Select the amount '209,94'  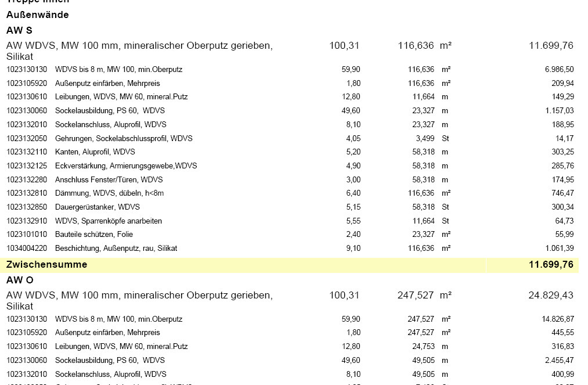pyautogui.click(x=562, y=83)
